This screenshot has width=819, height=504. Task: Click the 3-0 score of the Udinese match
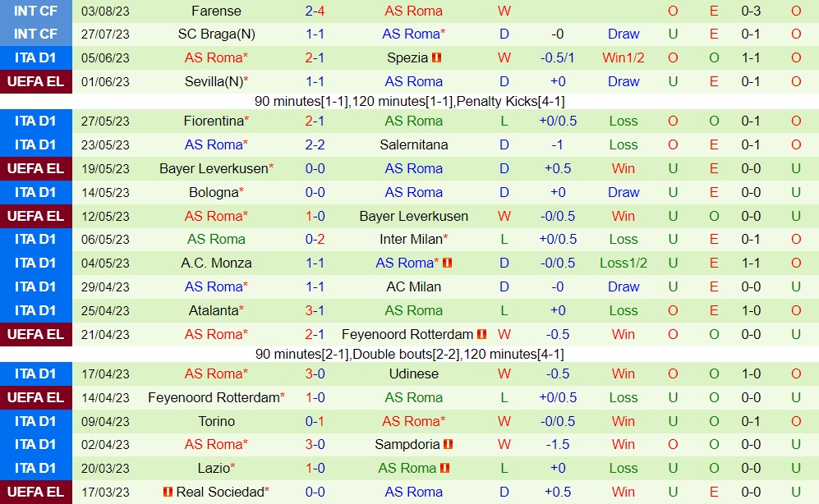(x=316, y=374)
